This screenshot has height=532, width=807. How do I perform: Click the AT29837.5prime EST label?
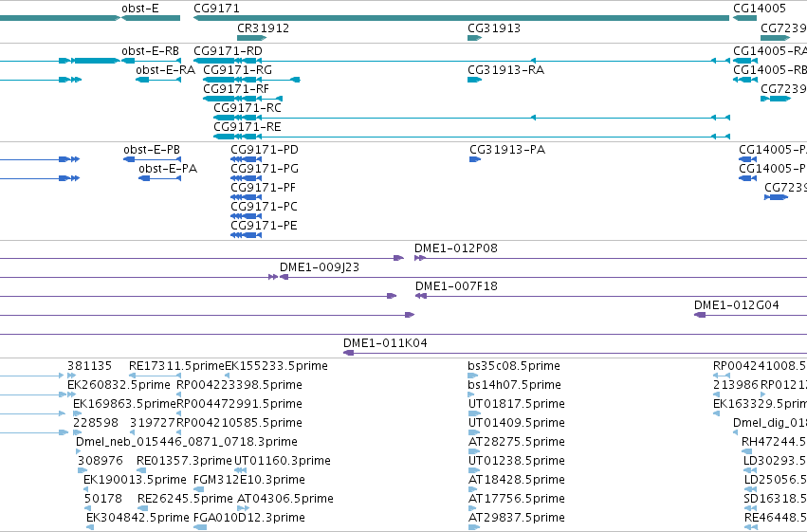click(x=516, y=518)
